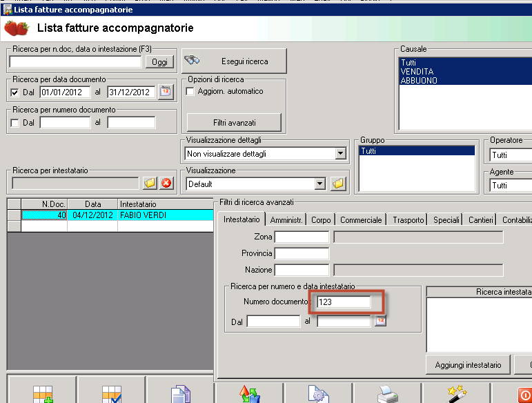Click the folder icon beside Visualizzazione Default
The width and height of the screenshot is (532, 403).
pyautogui.click(x=338, y=184)
